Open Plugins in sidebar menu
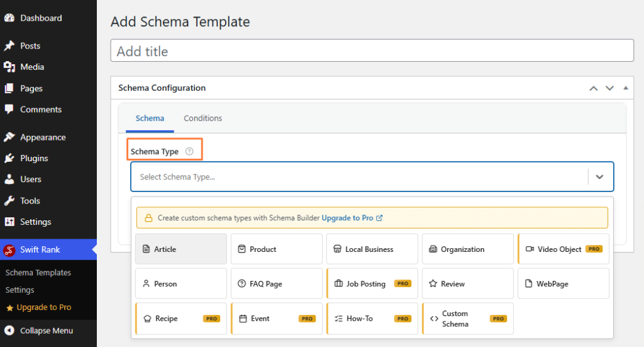The width and height of the screenshot is (644, 347). pos(34,158)
